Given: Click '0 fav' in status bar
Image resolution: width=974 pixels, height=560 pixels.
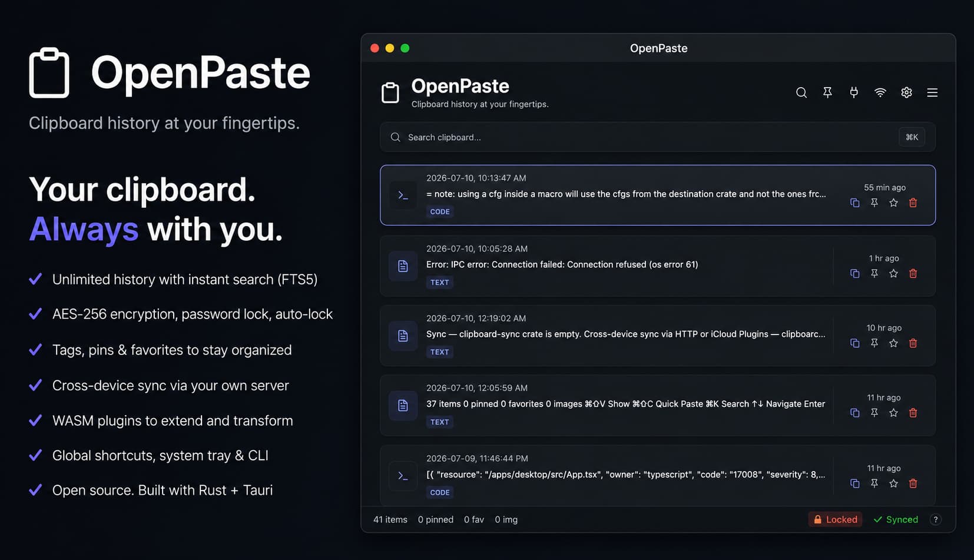Looking at the screenshot, I should point(474,519).
